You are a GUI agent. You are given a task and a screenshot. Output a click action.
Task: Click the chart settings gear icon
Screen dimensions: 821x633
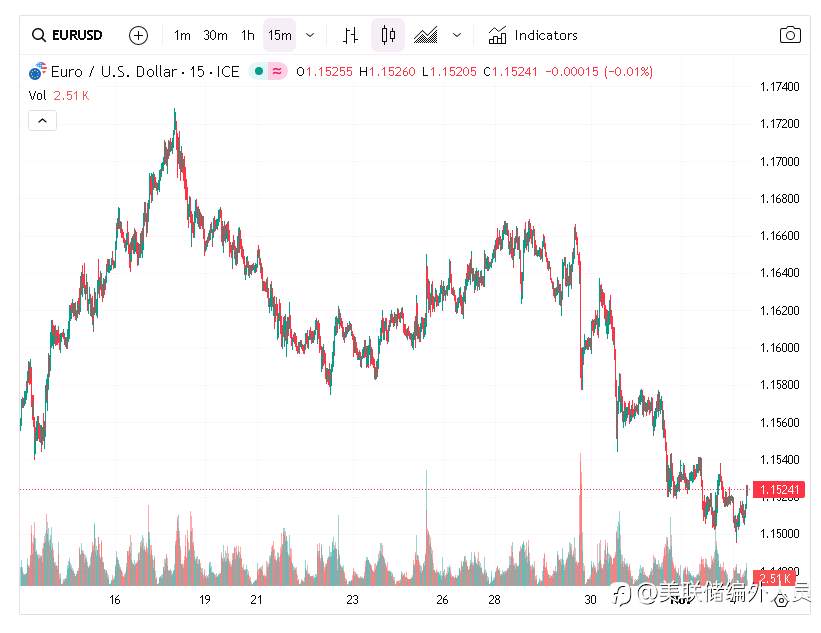click(781, 601)
